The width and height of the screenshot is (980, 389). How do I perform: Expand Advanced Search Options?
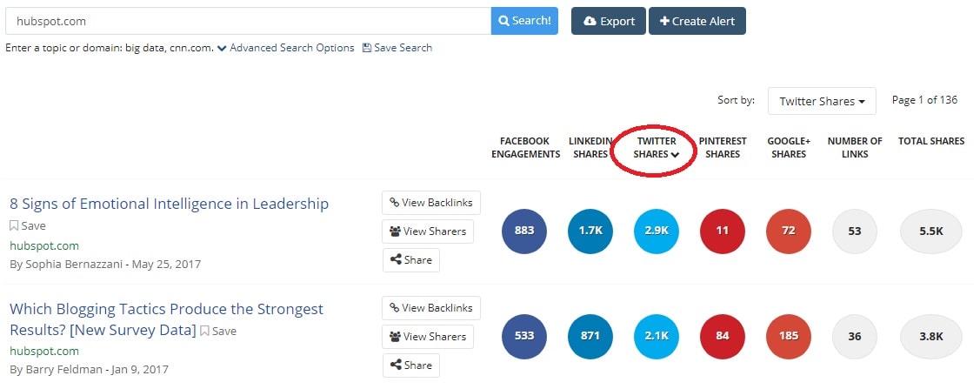[x=286, y=48]
